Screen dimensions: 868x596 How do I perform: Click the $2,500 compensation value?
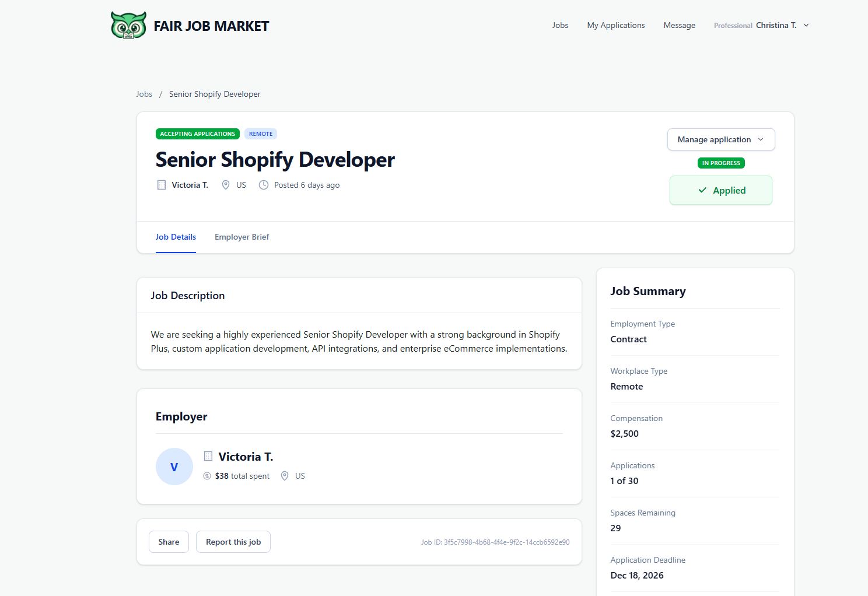click(x=625, y=433)
